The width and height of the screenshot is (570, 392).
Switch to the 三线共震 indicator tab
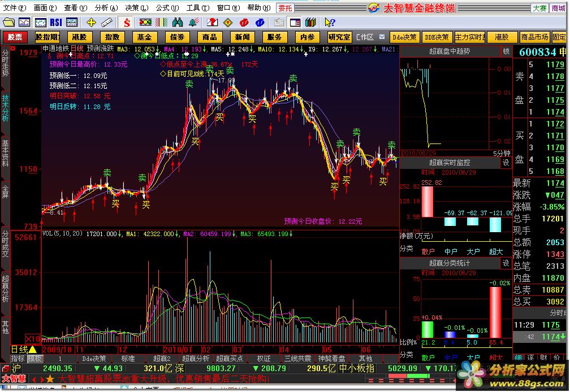(x=297, y=359)
